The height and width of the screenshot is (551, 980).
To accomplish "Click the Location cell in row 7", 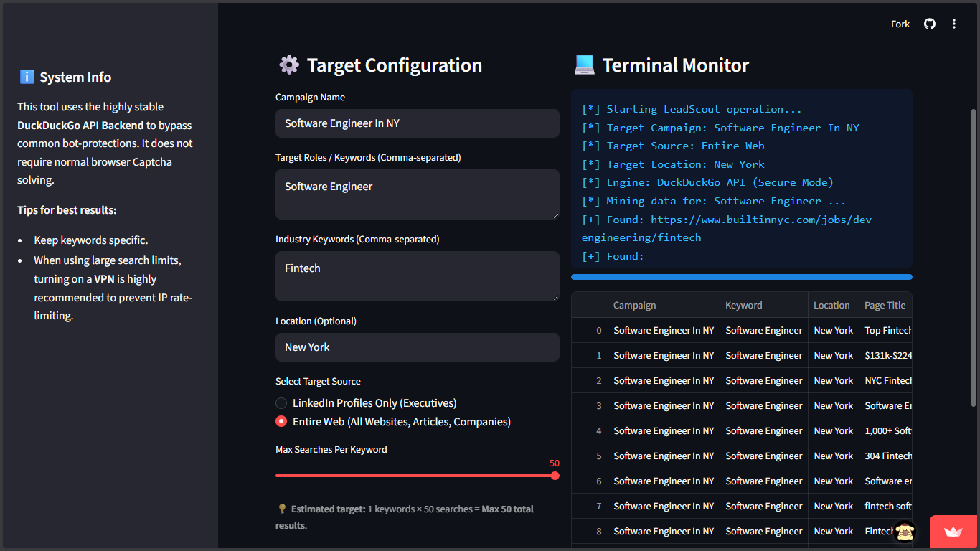I will pos(834,506).
